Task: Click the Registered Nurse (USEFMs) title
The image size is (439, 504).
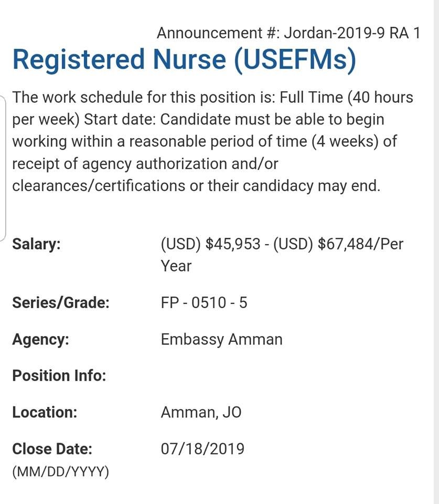Action: (x=184, y=59)
